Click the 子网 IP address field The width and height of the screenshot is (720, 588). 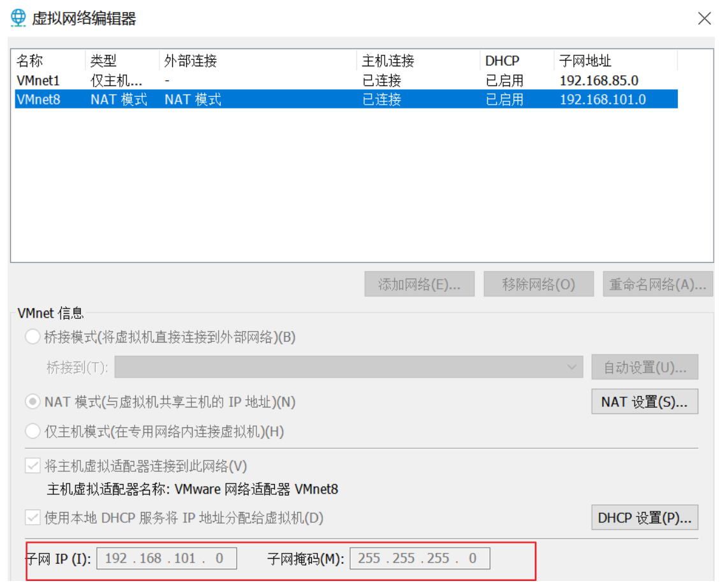[x=166, y=558]
